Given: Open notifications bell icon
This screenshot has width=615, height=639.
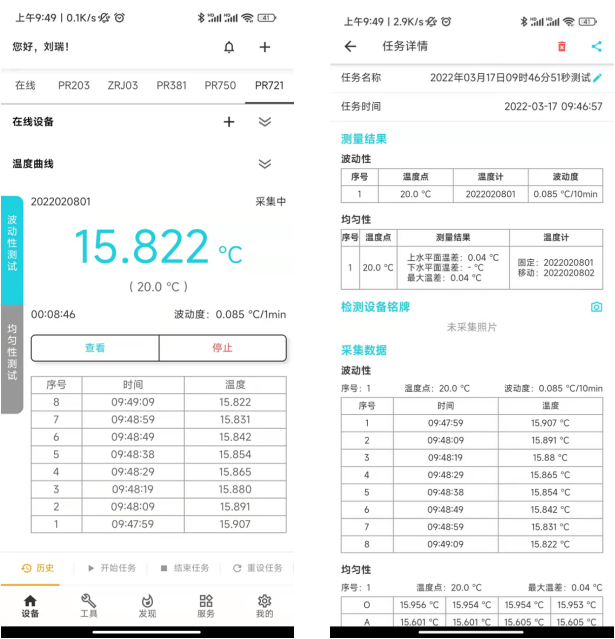Looking at the screenshot, I should (x=229, y=47).
